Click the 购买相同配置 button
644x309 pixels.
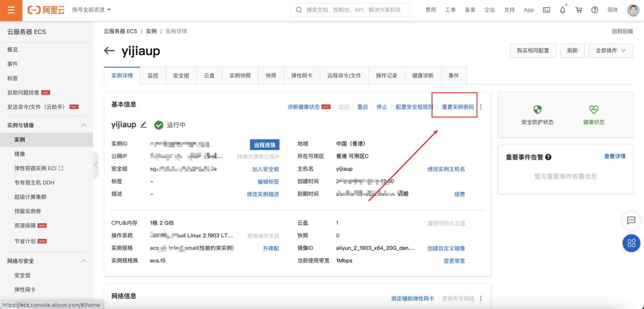click(x=533, y=51)
